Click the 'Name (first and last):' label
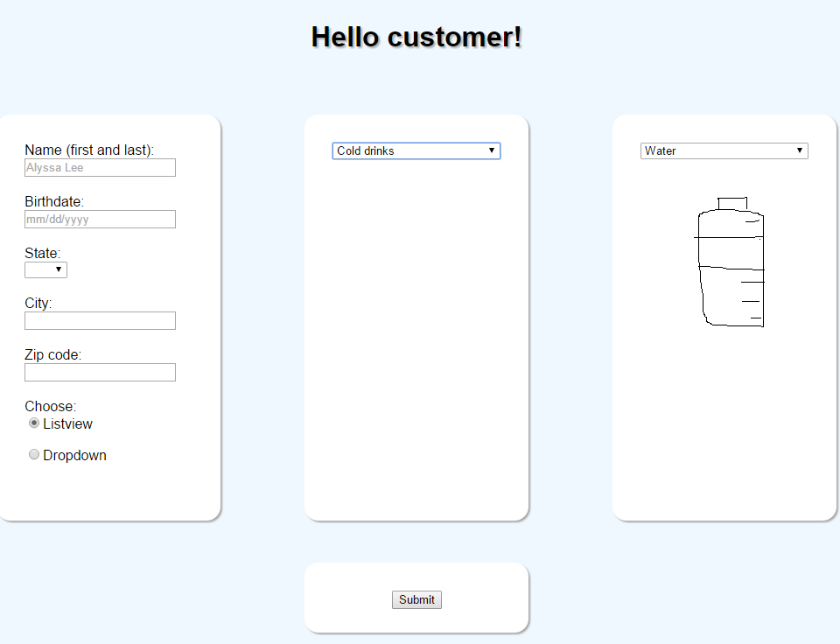Viewport: 840px width, 644px height. point(89,150)
